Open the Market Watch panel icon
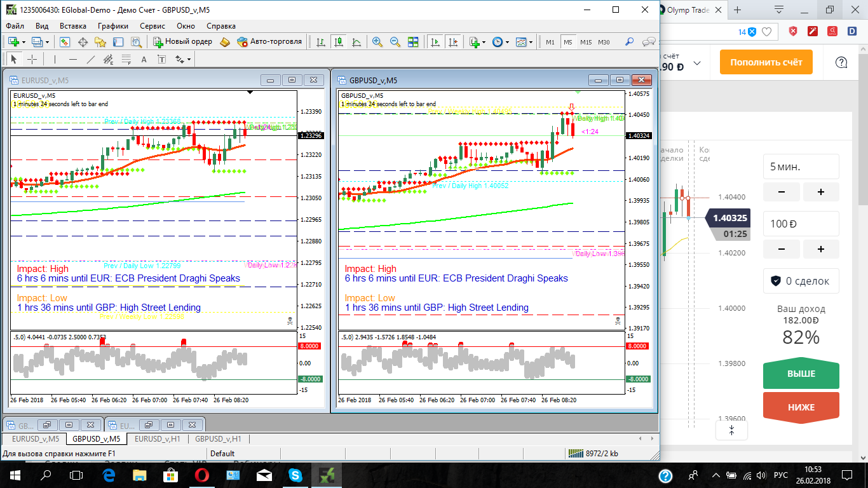The height and width of the screenshot is (488, 868). point(64,42)
